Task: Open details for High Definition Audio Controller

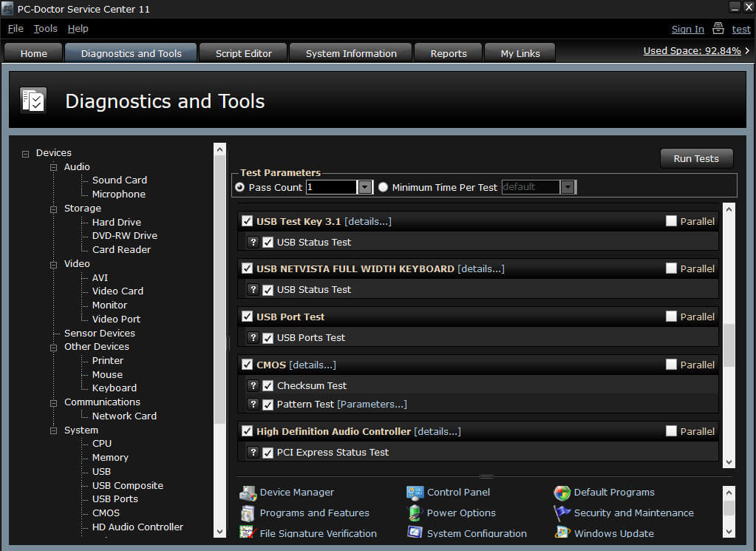Action: pyautogui.click(x=437, y=431)
